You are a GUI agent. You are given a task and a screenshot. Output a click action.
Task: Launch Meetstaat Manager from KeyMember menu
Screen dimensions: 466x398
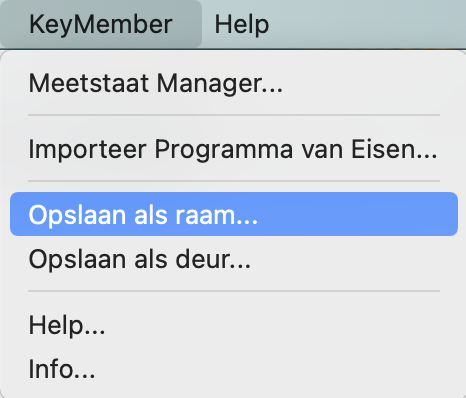(234, 83)
